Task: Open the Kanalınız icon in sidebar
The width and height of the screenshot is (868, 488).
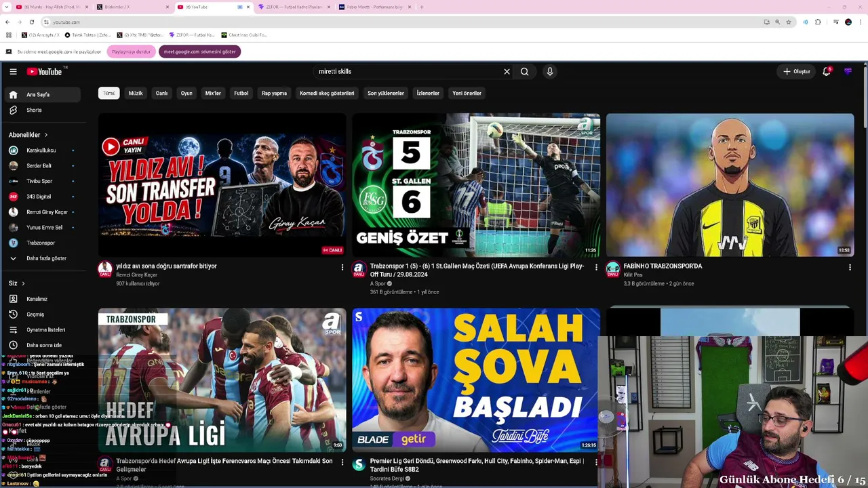Action: [13, 299]
